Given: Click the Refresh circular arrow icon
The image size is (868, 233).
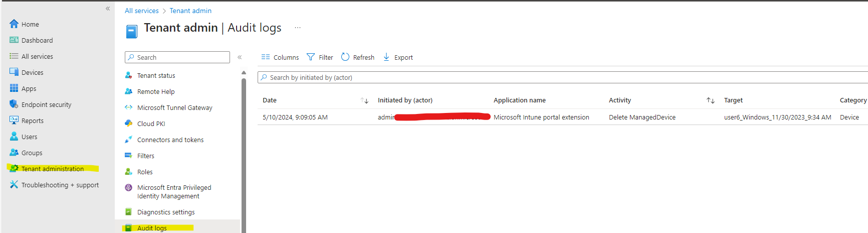Looking at the screenshot, I should (x=345, y=57).
